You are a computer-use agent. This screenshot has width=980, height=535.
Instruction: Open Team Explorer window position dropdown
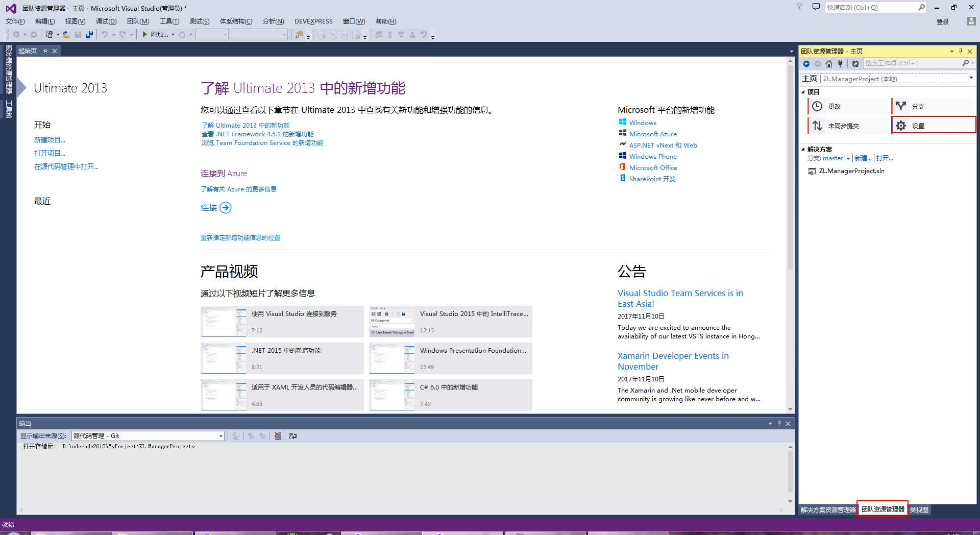click(x=951, y=51)
